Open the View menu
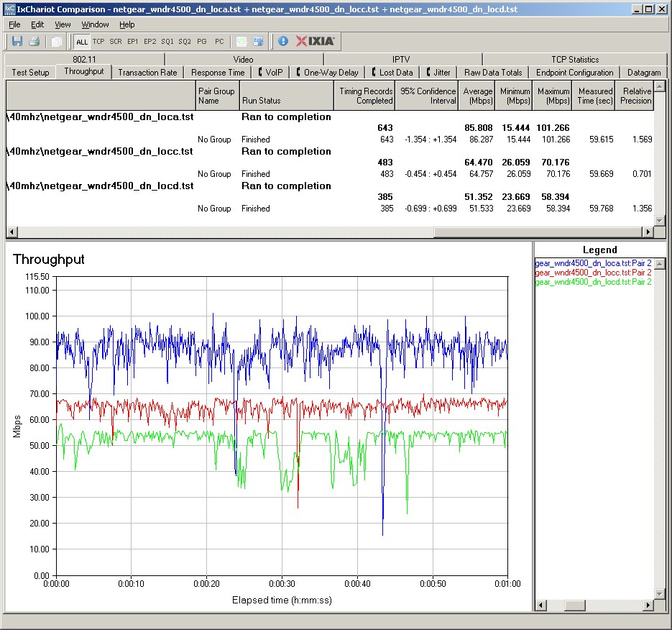672x630 pixels. pyautogui.click(x=63, y=24)
